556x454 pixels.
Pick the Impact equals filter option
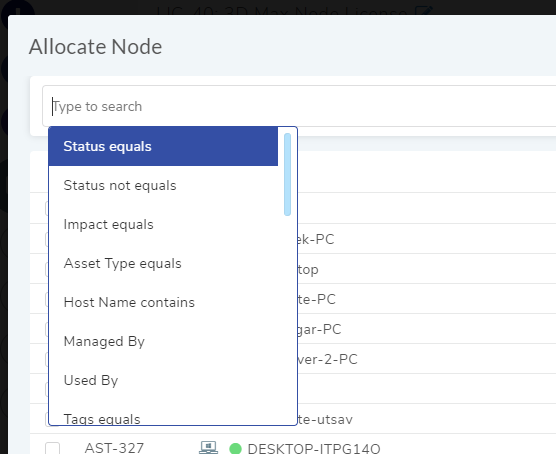[163, 225]
